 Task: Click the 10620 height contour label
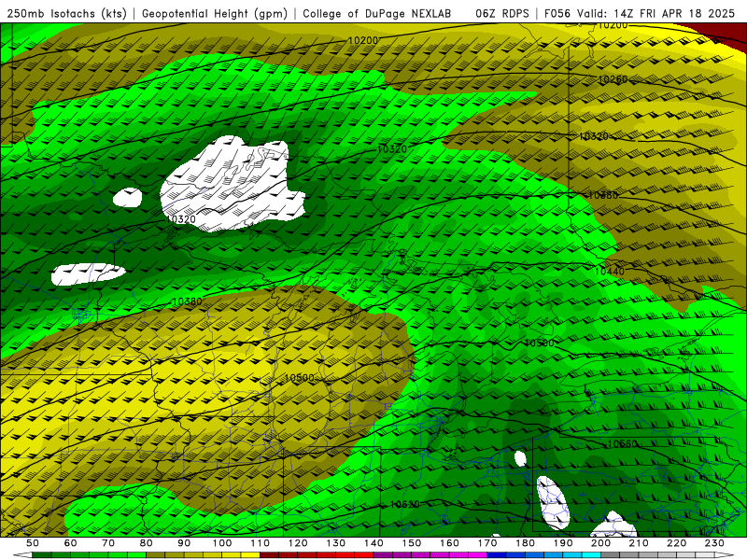point(405,504)
